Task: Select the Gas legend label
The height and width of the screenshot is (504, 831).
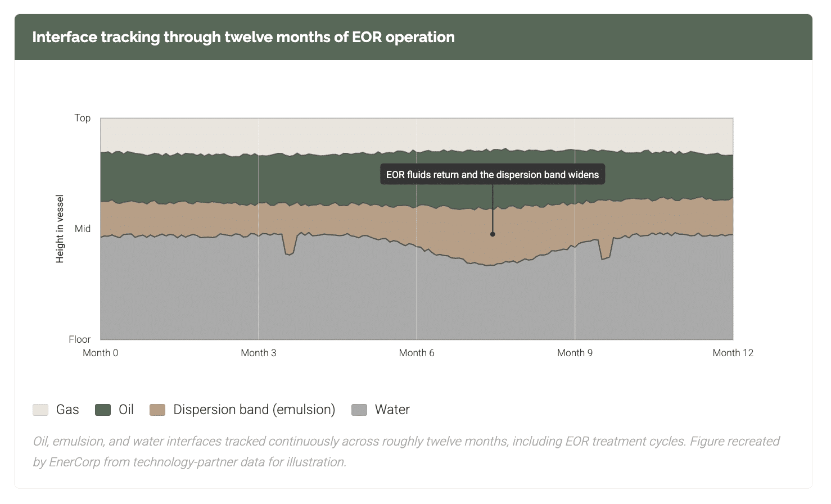Action: point(67,410)
